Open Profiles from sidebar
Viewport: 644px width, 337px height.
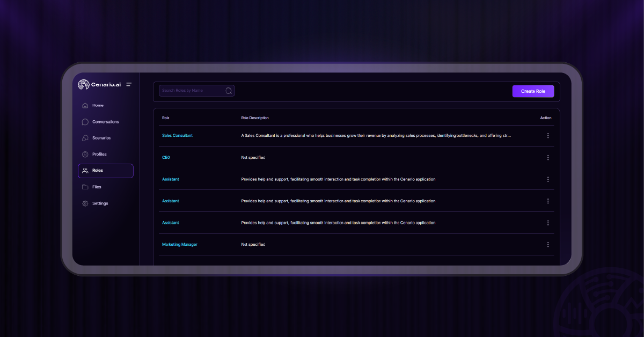(99, 155)
